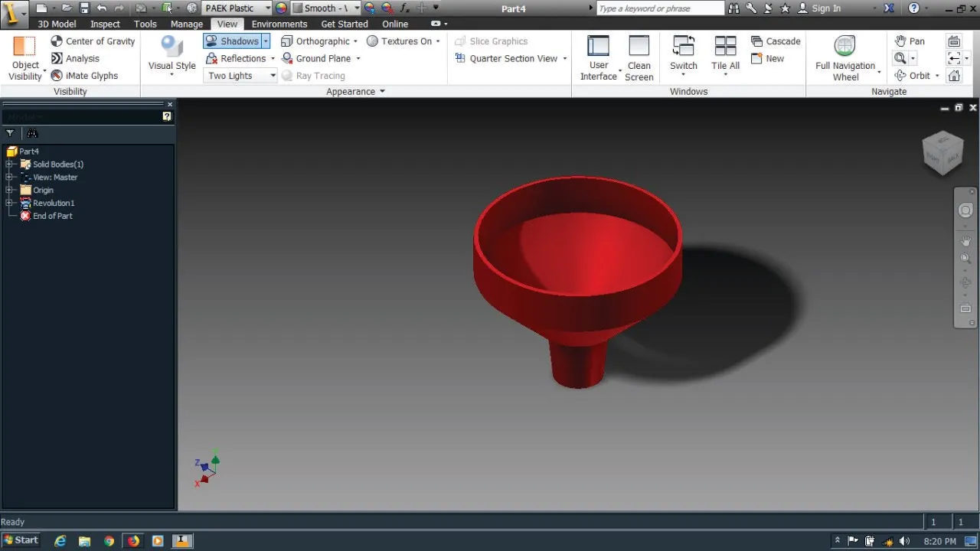This screenshot has height=551, width=980.
Task: Switch to the 3D Model tab
Action: [57, 24]
